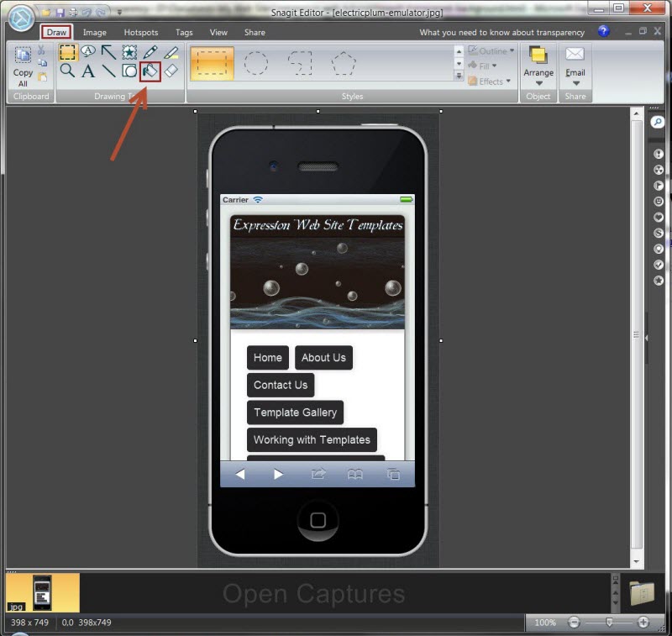Open the Effects dropdown
This screenshot has width=672, height=636.
click(490, 81)
